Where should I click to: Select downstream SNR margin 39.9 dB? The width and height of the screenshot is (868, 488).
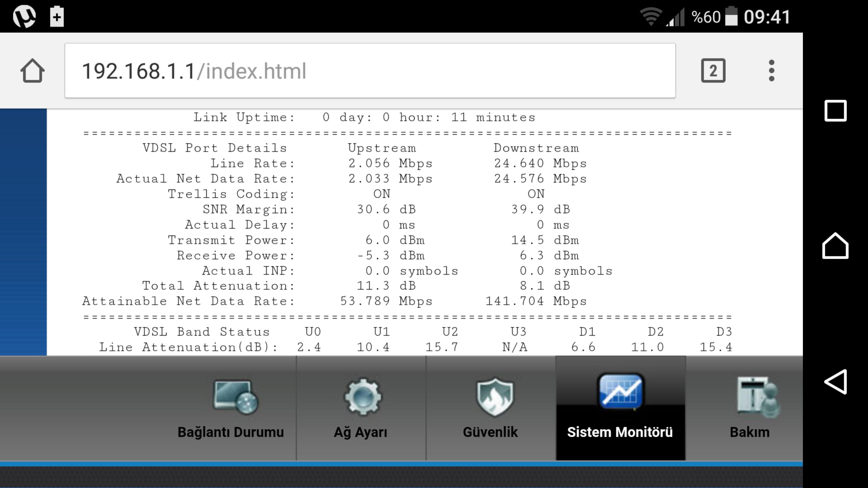[x=540, y=209]
